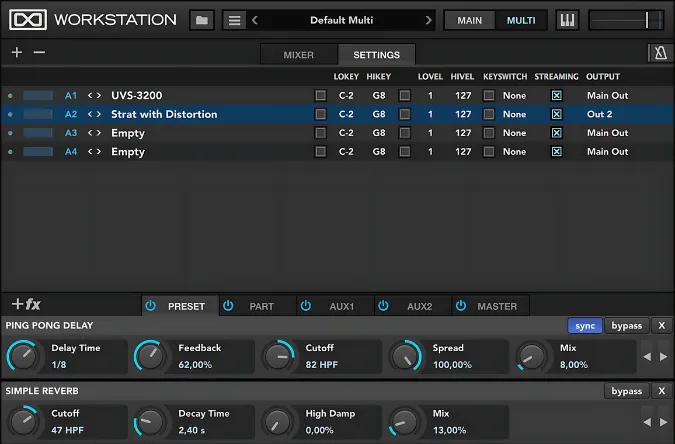Enable key range learn for UVS-3200
This screenshot has height=444, width=675.
coord(320,96)
